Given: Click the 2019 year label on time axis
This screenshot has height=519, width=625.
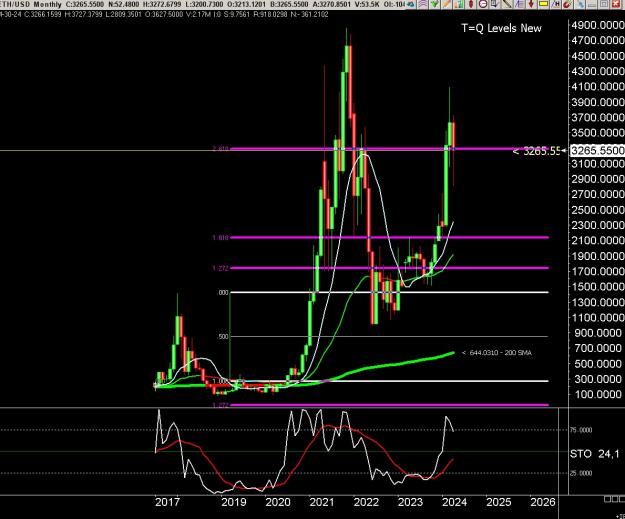Looking at the screenshot, I should pos(234,502).
